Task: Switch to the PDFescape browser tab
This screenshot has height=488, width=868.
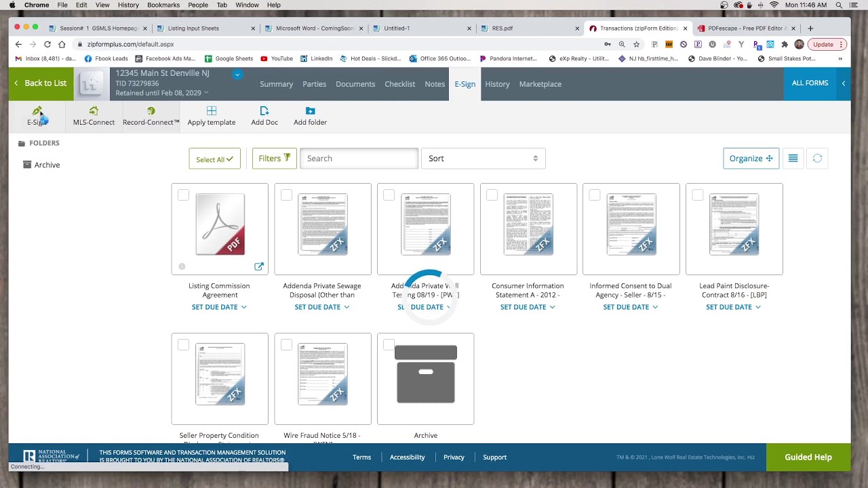Action: point(746,28)
